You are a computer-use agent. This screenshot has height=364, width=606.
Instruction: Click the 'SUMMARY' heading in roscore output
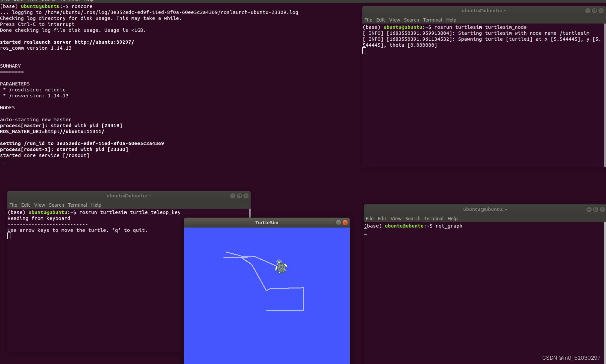click(10, 66)
